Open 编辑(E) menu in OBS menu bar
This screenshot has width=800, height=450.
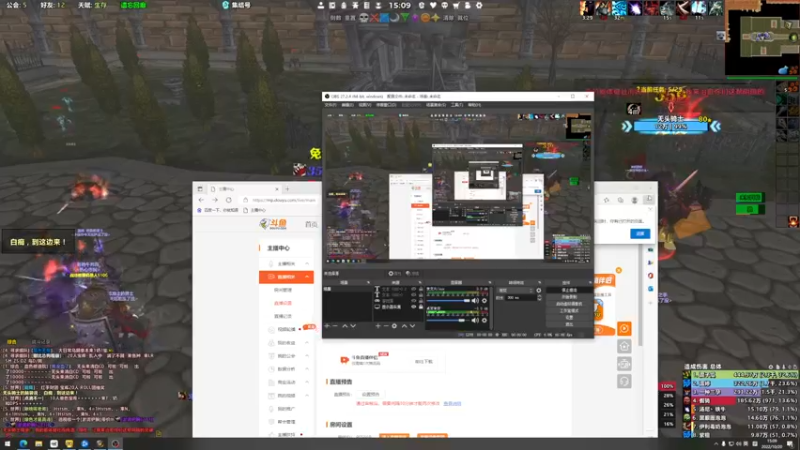tap(347, 105)
